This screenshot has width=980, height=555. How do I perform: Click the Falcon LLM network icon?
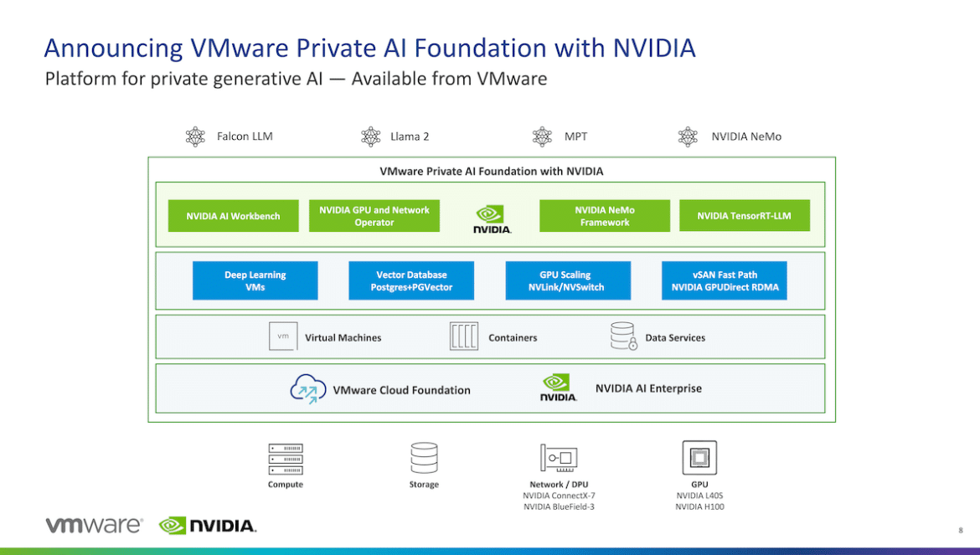pyautogui.click(x=196, y=136)
